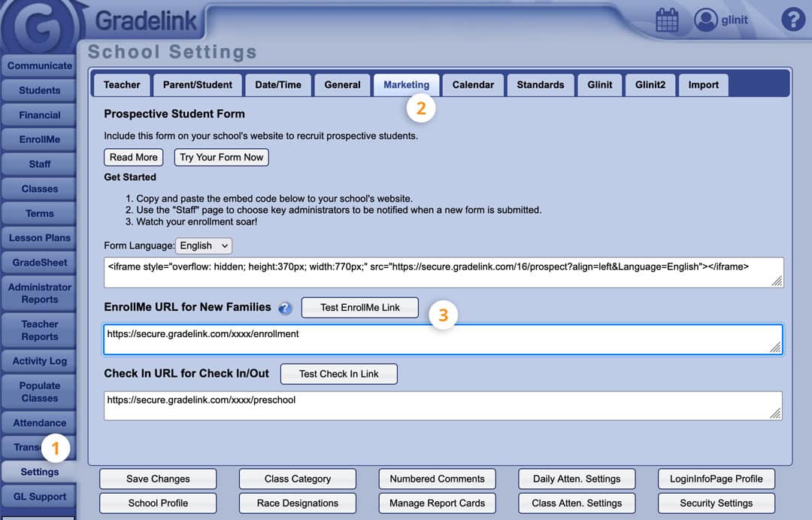Click Test EnrollMe Link button
This screenshot has height=520, width=812.
(360, 308)
